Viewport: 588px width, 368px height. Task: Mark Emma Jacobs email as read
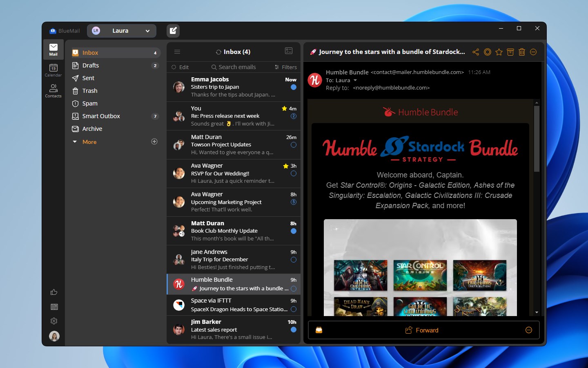[294, 87]
